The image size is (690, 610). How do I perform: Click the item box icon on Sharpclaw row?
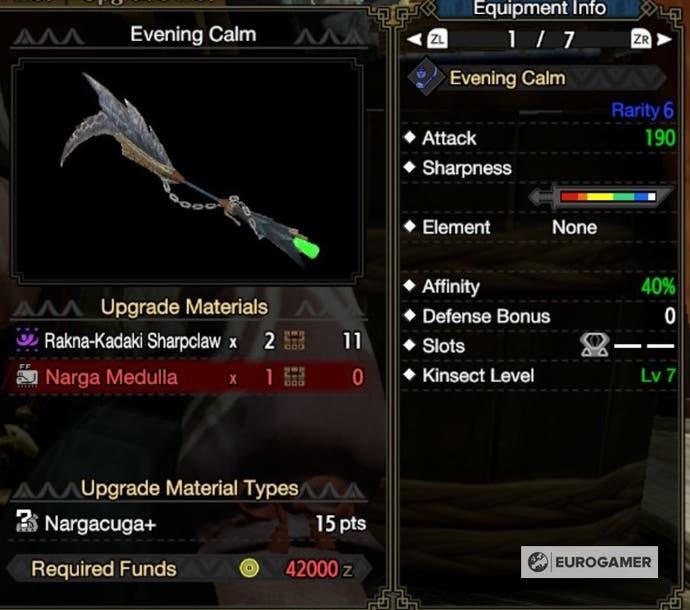[x=294, y=340]
